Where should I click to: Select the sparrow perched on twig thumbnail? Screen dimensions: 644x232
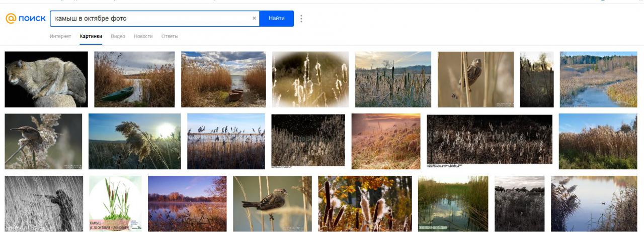(x=272, y=203)
